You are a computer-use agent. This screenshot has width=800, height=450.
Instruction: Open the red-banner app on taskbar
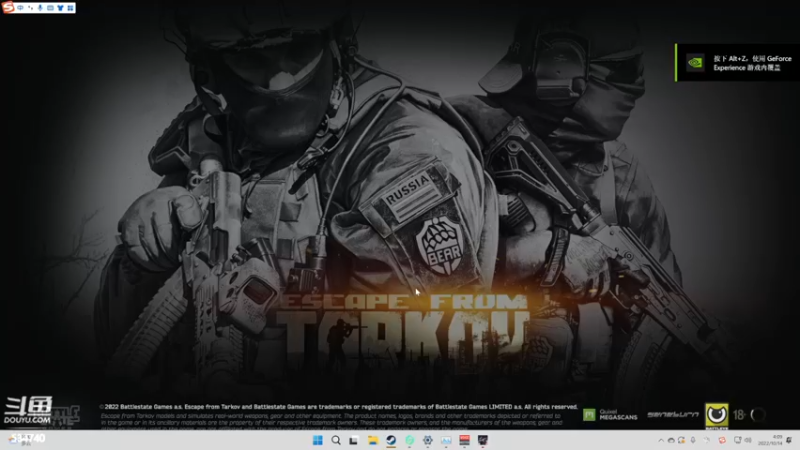tap(464, 440)
